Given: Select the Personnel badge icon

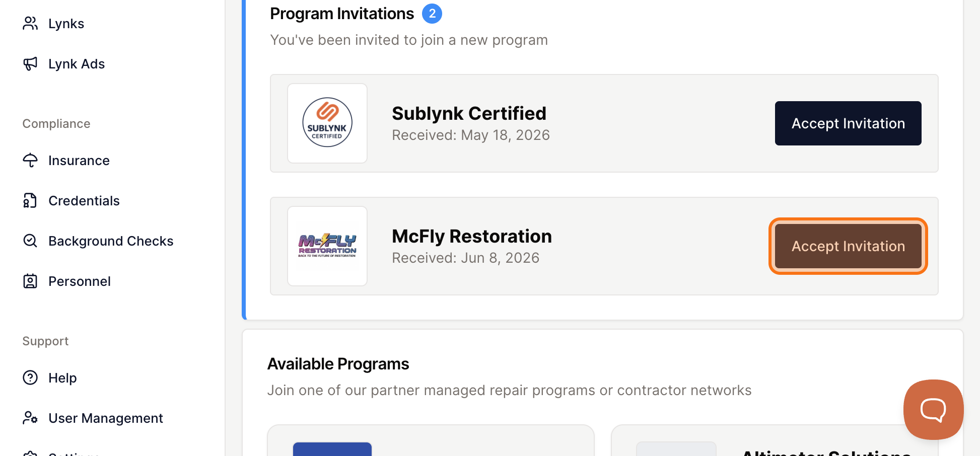Looking at the screenshot, I should [30, 281].
